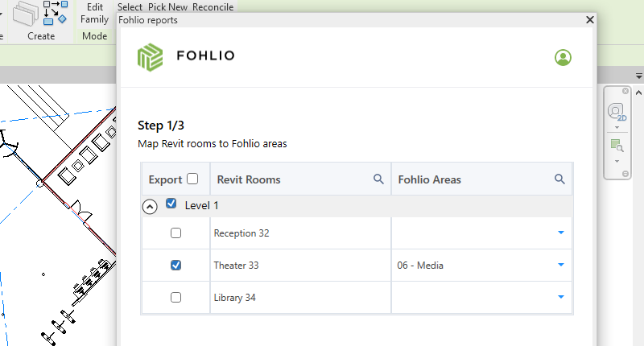This screenshot has height=346, width=644.
Task: Click Reconcile in the ribbon
Action: point(213,7)
